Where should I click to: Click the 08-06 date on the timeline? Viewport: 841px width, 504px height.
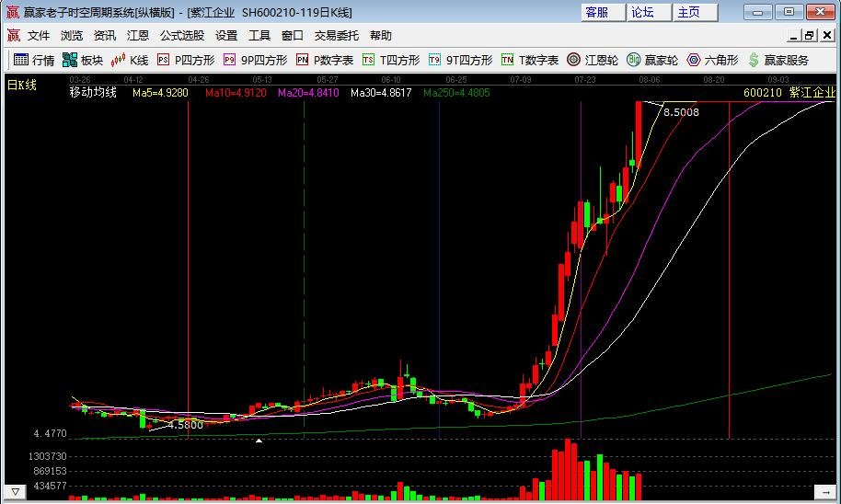650,79
